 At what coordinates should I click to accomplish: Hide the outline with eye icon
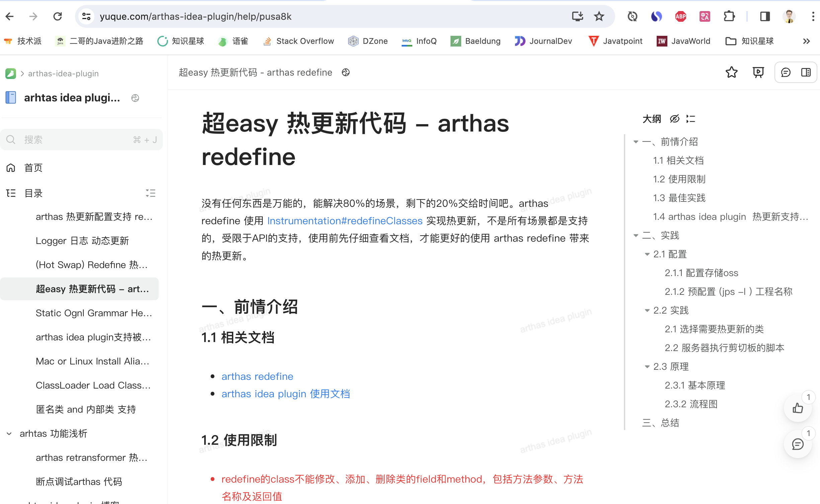[674, 119]
